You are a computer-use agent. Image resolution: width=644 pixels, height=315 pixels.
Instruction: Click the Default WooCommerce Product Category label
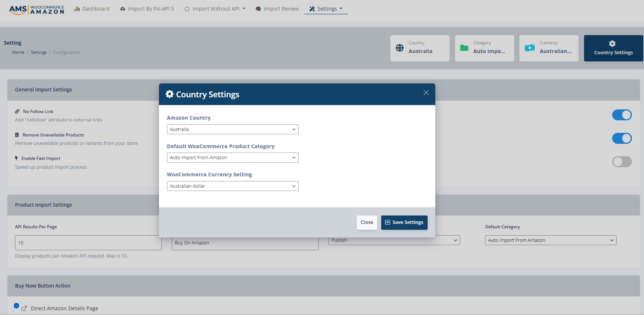(221, 146)
